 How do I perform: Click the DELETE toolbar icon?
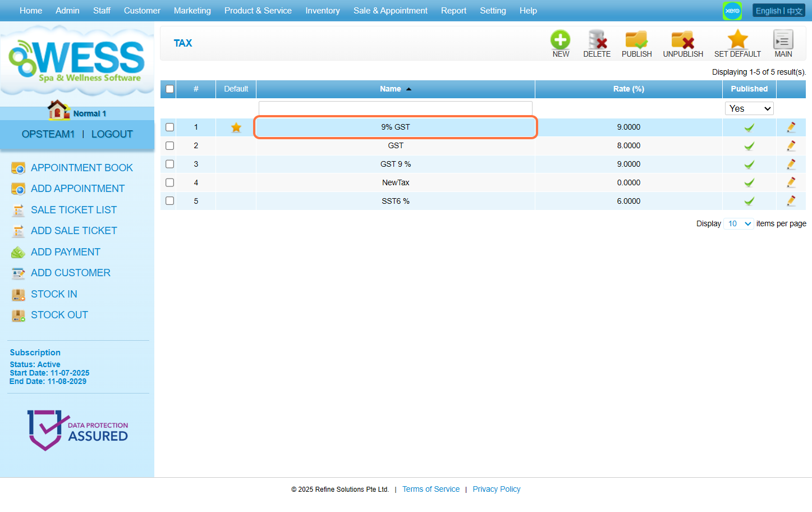pyautogui.click(x=597, y=40)
